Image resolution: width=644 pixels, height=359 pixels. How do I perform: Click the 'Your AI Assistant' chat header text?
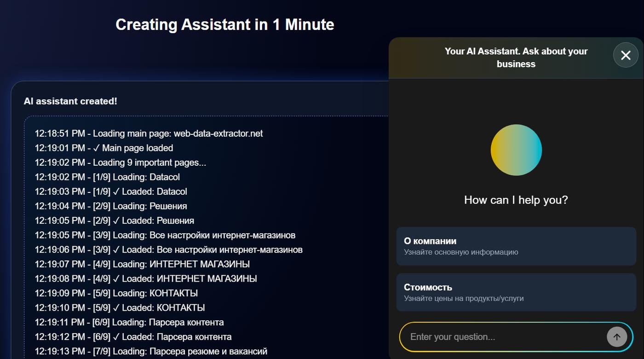point(516,58)
